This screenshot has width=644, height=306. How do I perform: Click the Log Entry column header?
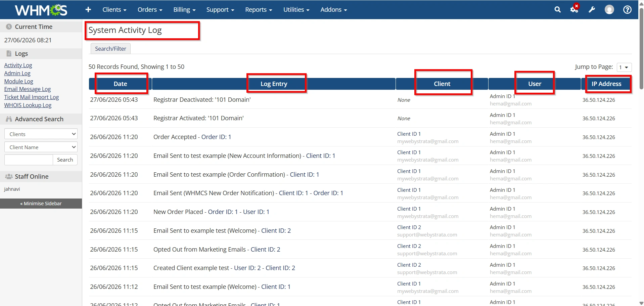(x=274, y=84)
